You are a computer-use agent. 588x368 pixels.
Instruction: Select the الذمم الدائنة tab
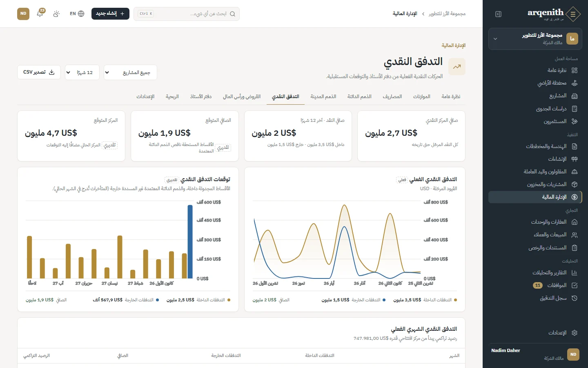pyautogui.click(x=359, y=96)
